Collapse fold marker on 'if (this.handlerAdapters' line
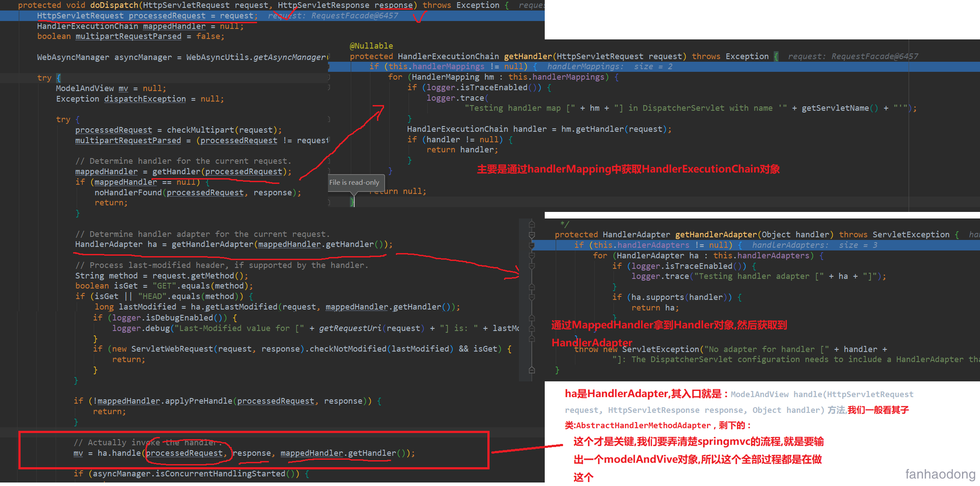The width and height of the screenshot is (980, 486). 532,245
